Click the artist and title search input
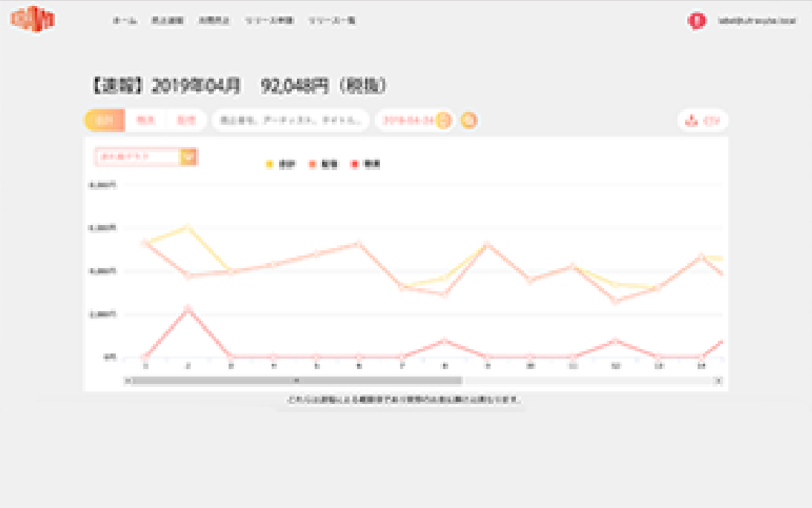Screen dimensions: 812x508 tap(289, 120)
